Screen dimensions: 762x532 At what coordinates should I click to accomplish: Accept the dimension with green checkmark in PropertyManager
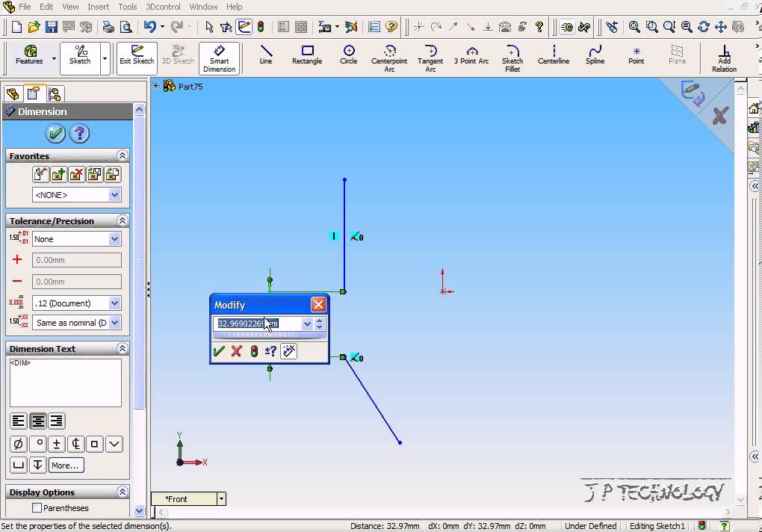55,133
